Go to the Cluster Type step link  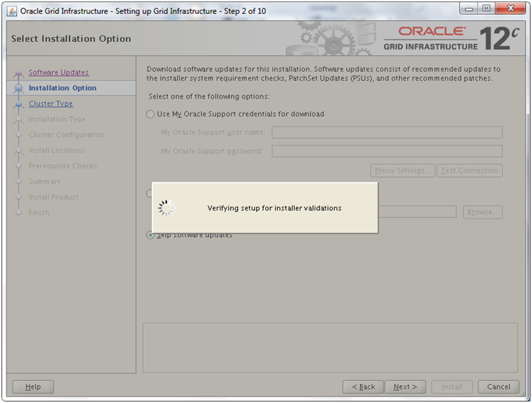coord(51,104)
